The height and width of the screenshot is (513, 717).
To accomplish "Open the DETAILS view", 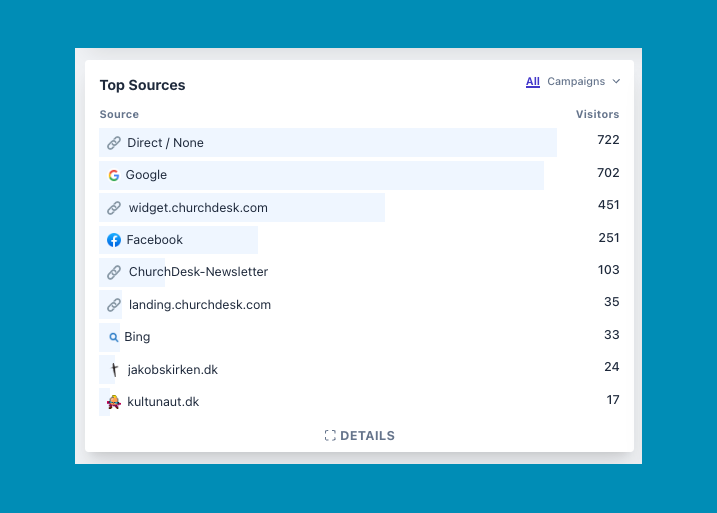I will [367, 436].
